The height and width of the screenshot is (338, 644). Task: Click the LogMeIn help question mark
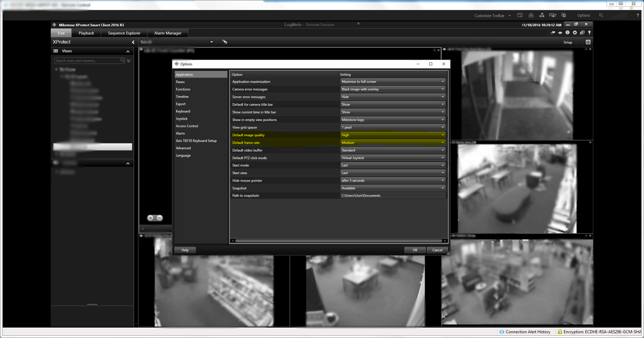point(638,15)
